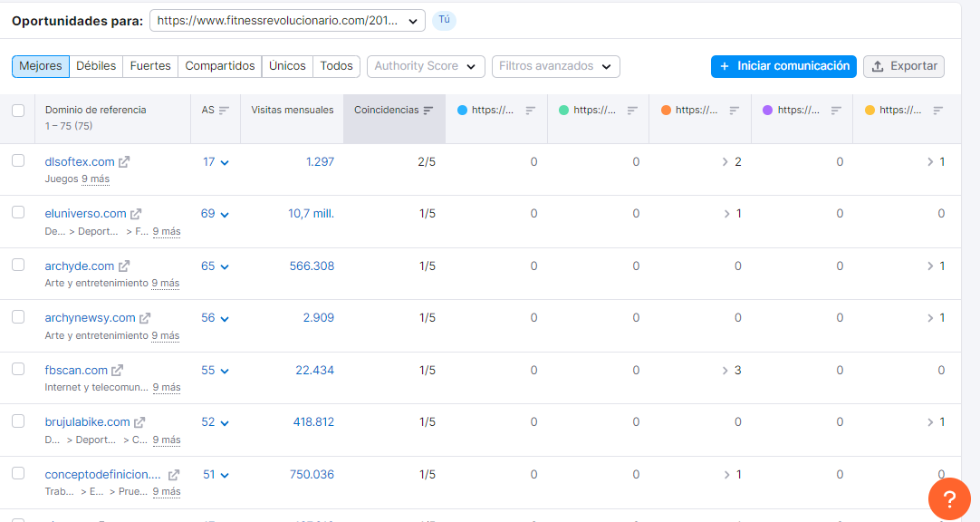This screenshot has height=522, width=980.
Task: Expand backlink arrow in archyde.com last column
Action: coord(930,266)
